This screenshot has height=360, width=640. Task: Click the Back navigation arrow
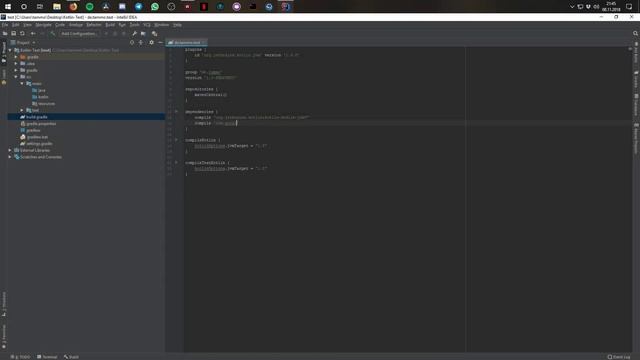click(x=33, y=33)
